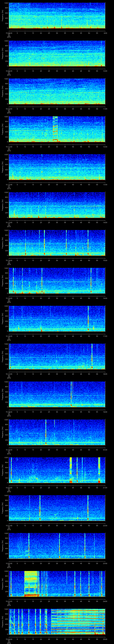The height and width of the screenshot is (644, 114).
Task: Click the wide yellow noise block in 15:23:00 panel
Action: [31, 584]
